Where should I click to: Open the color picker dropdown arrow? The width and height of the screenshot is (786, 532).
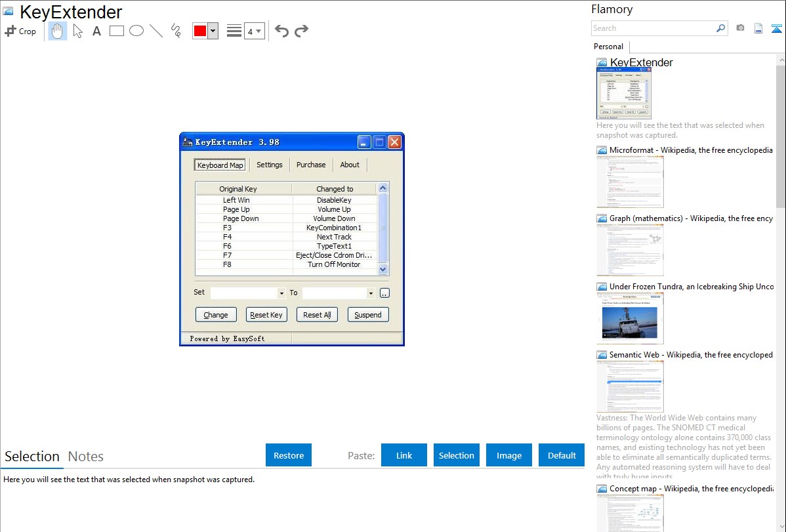[x=213, y=31]
